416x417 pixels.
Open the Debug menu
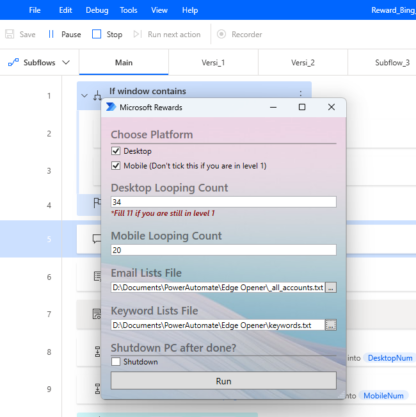coord(97,10)
